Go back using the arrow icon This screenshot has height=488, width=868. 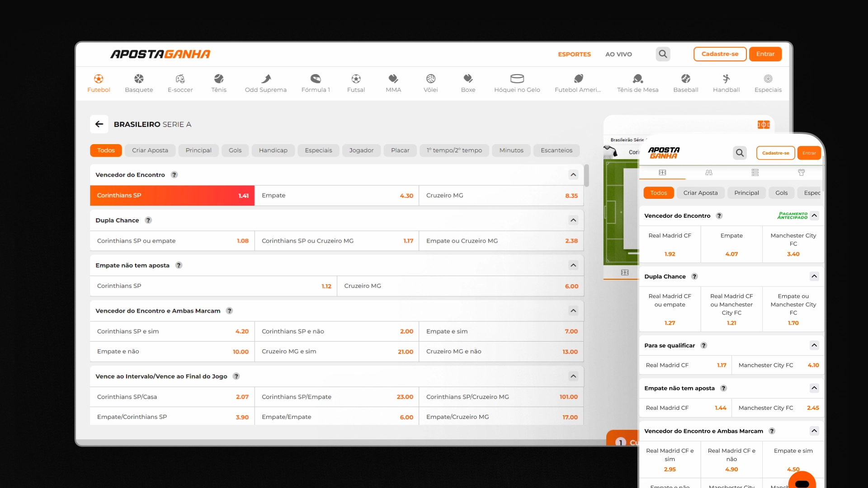99,124
